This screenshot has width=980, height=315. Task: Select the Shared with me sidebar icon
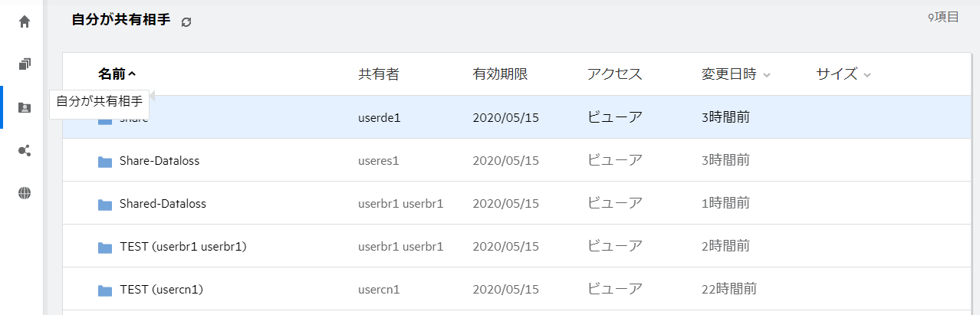[x=25, y=107]
